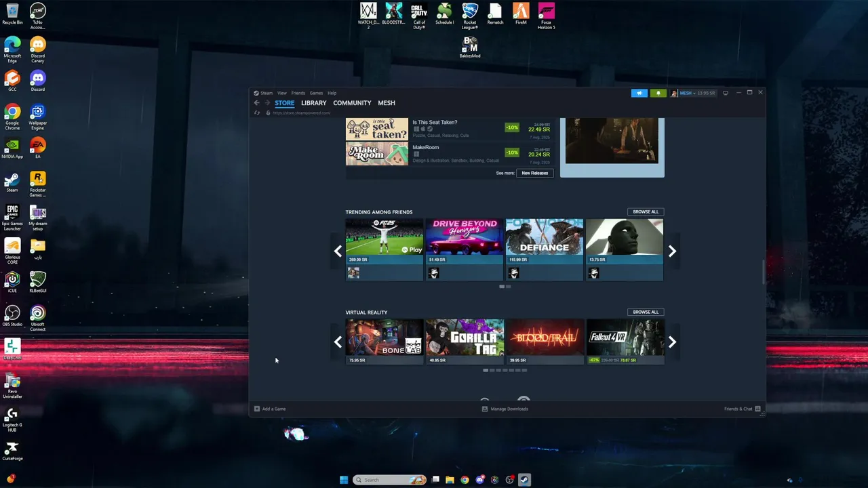Open the Games menu in Steam
Image resolution: width=868 pixels, height=488 pixels.
point(316,93)
